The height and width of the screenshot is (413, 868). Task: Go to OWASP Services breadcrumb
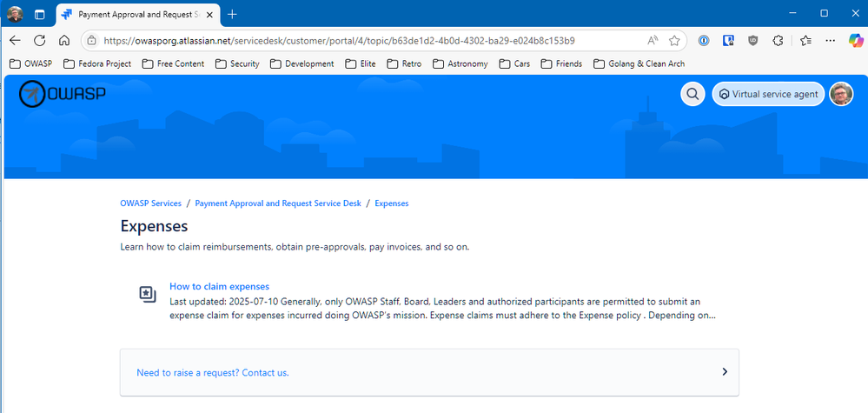150,203
